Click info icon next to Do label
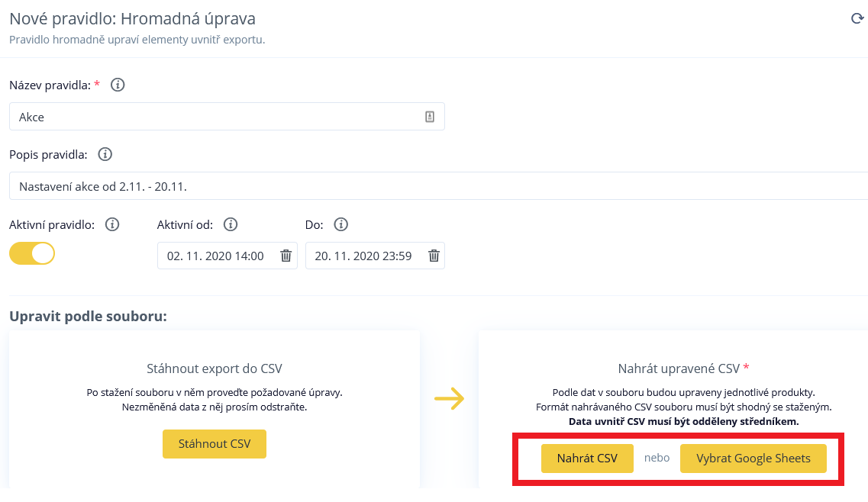 [x=341, y=224]
